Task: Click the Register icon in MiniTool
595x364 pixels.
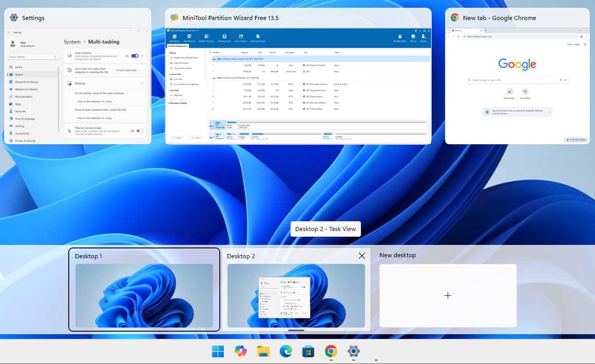Action: (424, 36)
